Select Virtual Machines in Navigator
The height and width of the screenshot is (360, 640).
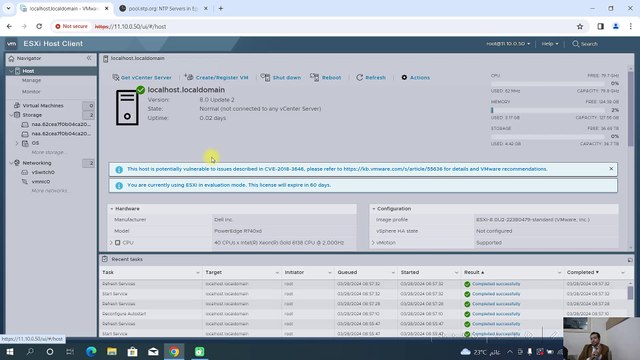pyautogui.click(x=43, y=105)
